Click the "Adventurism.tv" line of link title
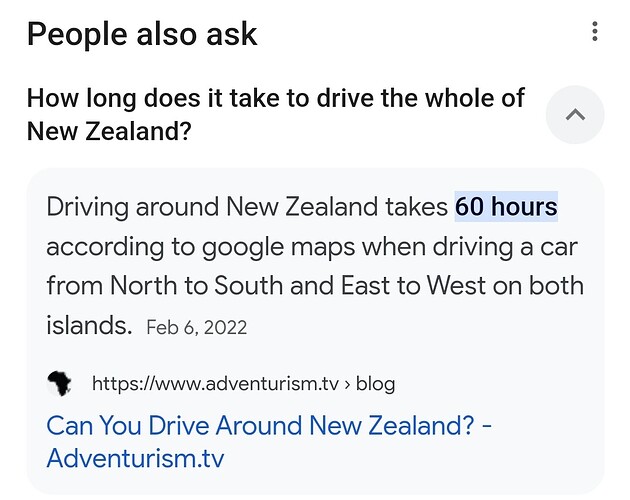This screenshot has width=630, height=500. pos(135,458)
